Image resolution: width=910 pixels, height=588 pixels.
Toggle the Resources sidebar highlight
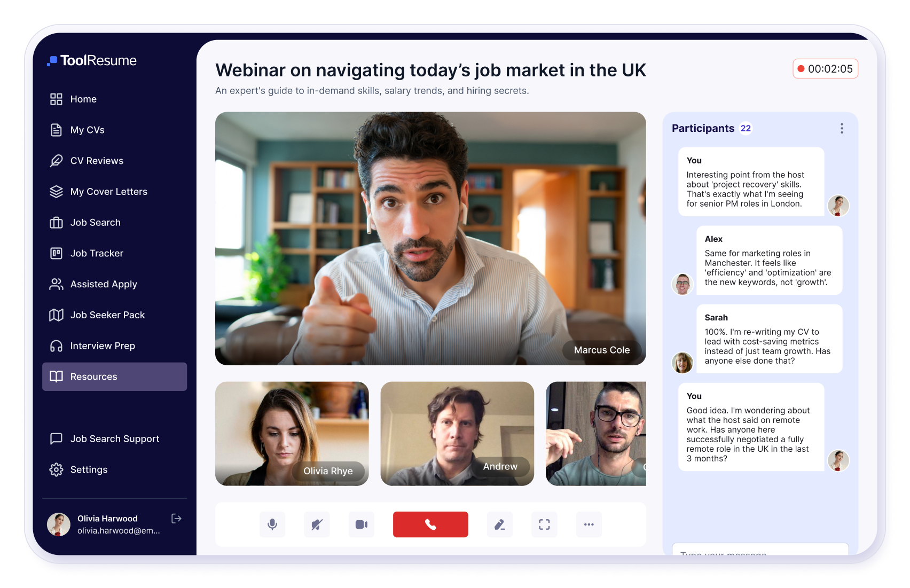point(114,377)
